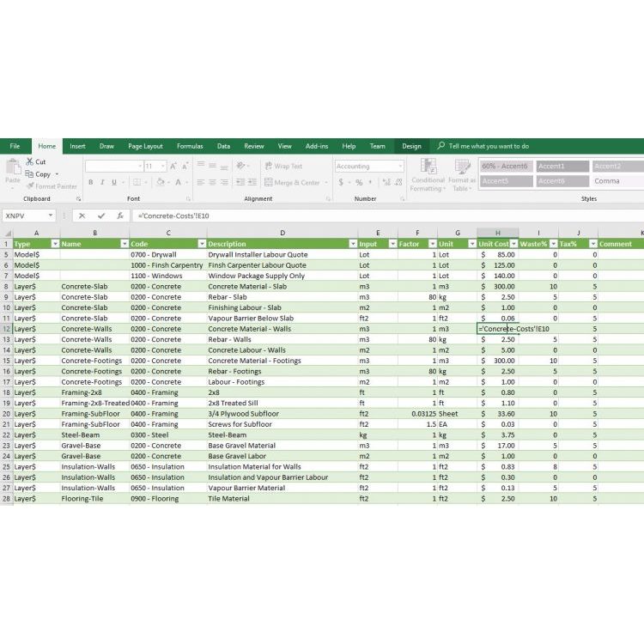Click the Paste clipboard icon
The width and height of the screenshot is (644, 644).
[13, 167]
